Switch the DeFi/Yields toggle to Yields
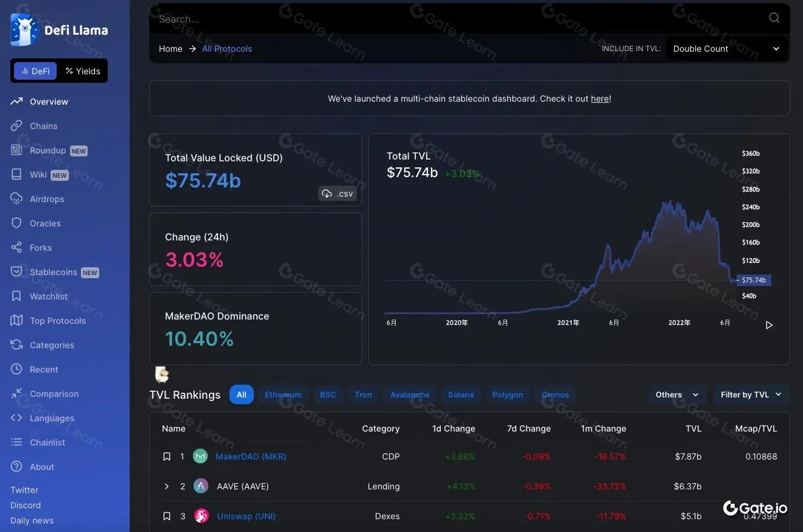The width and height of the screenshot is (803, 532). pos(83,71)
